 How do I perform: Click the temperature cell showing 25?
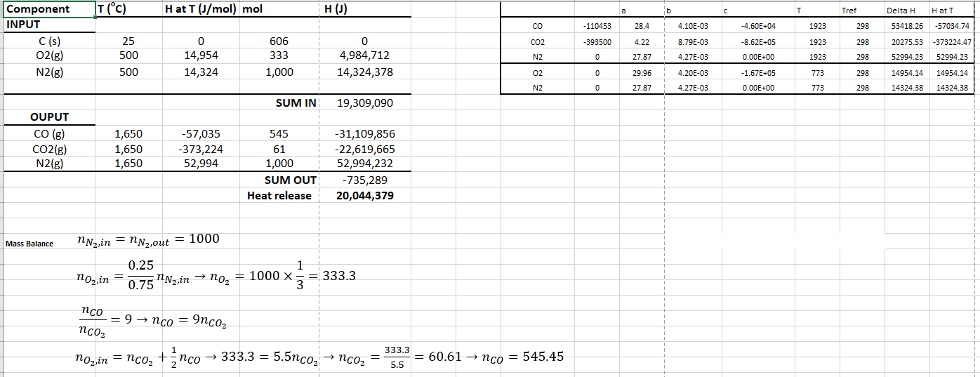(x=129, y=41)
